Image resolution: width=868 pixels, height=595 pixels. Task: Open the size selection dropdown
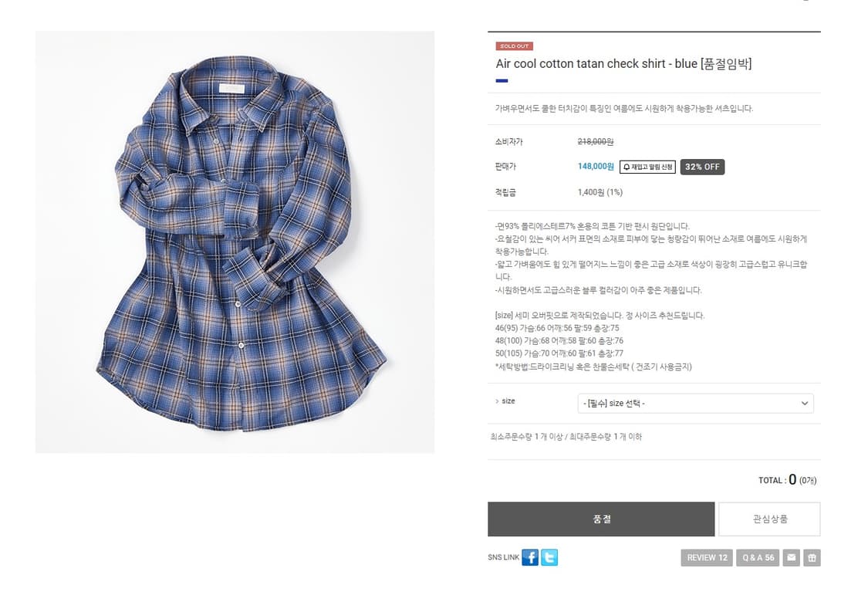pyautogui.click(x=695, y=404)
